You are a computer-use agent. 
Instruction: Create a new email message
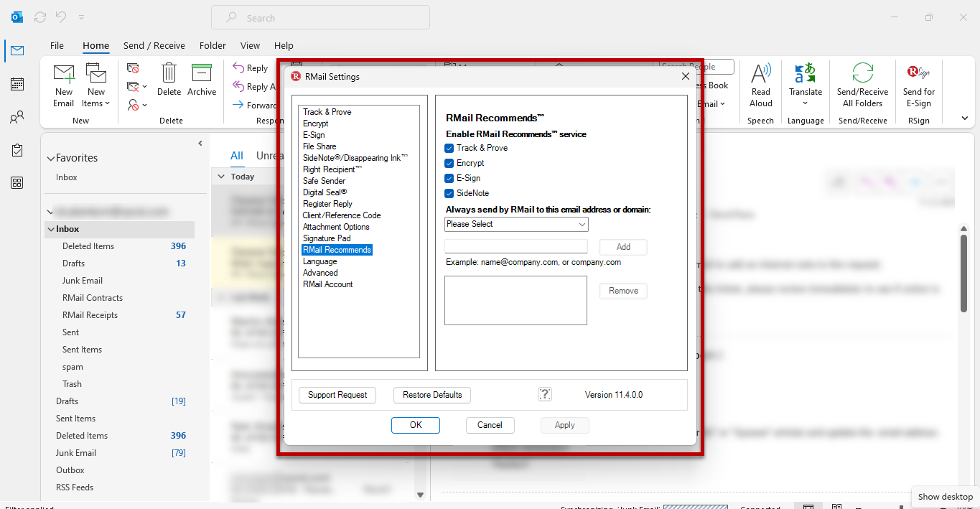[63, 85]
